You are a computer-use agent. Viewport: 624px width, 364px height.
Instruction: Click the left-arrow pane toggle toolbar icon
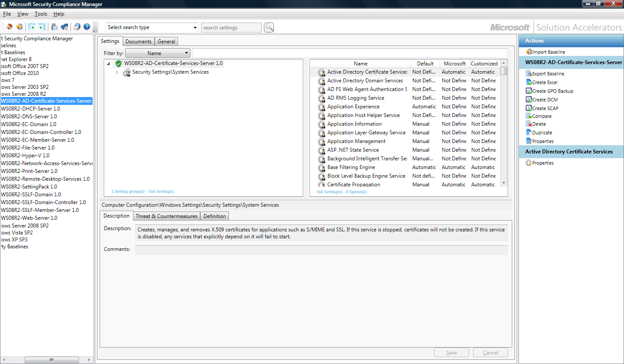point(32,27)
